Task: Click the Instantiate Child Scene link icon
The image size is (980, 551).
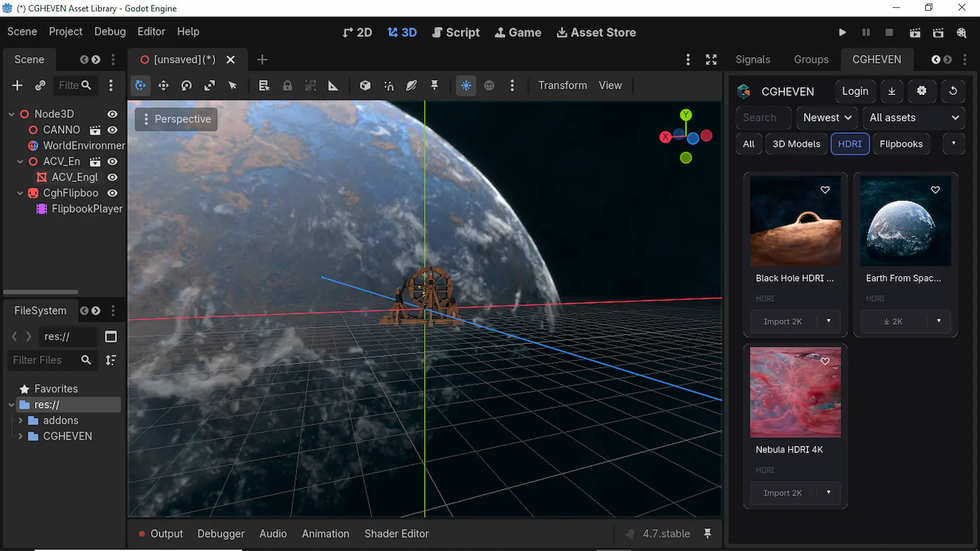Action: (x=40, y=86)
